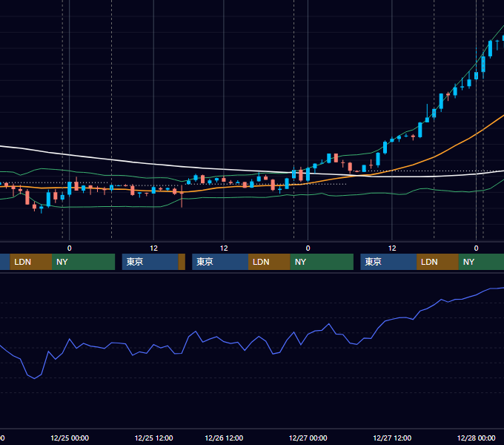Click hour label 0 above 12/28 00:00
The image size is (504, 445).
pyautogui.click(x=476, y=248)
